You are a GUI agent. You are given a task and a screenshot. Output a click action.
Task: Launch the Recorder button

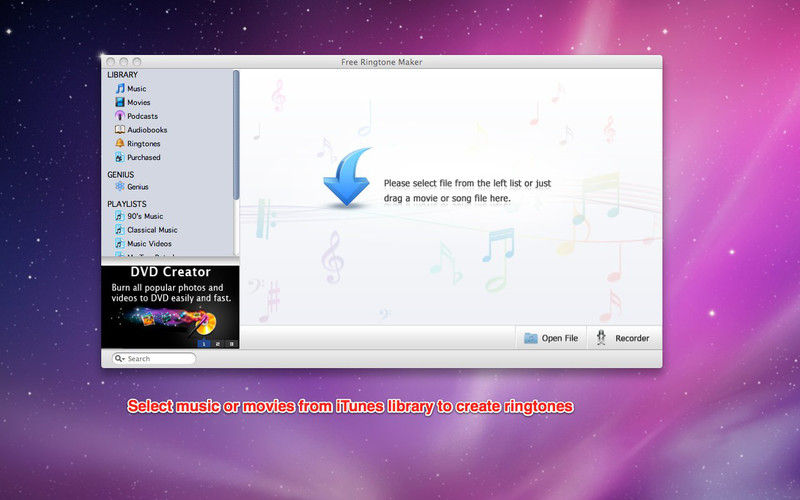[x=624, y=338]
